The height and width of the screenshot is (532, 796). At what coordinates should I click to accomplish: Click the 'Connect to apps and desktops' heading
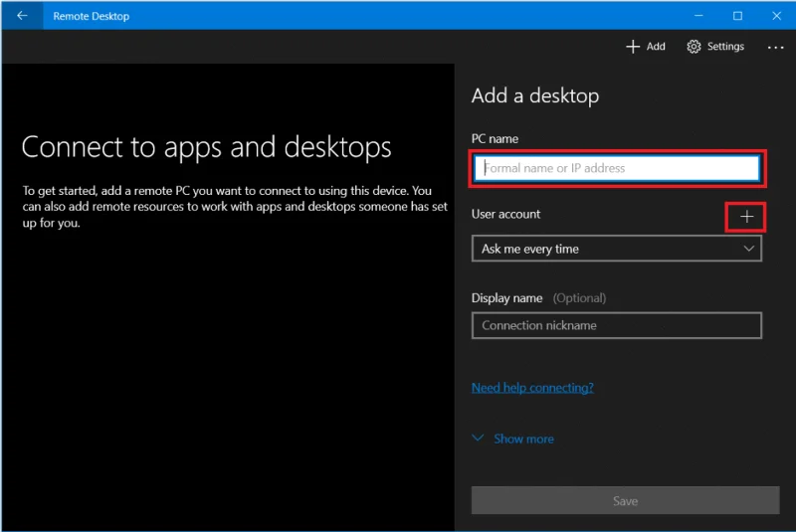click(206, 147)
